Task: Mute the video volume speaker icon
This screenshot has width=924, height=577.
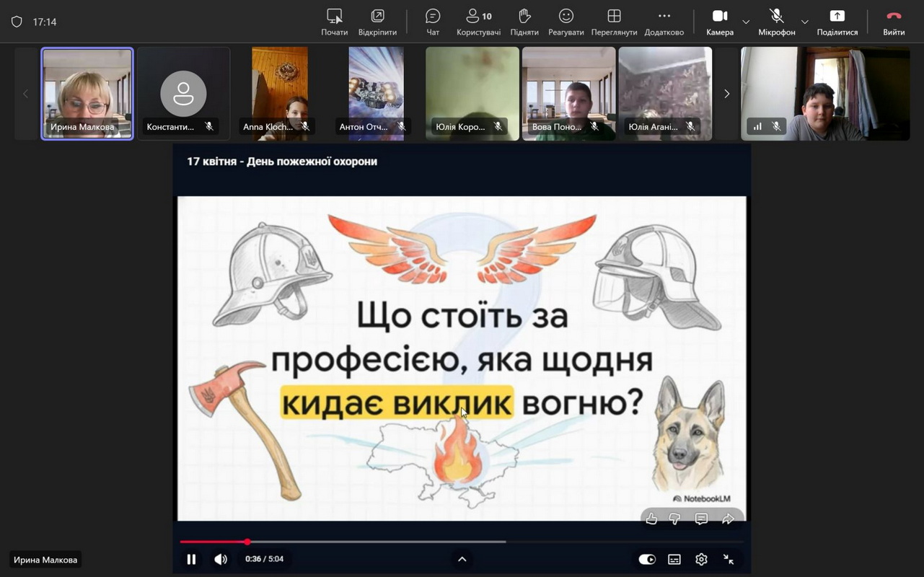Action: click(221, 559)
